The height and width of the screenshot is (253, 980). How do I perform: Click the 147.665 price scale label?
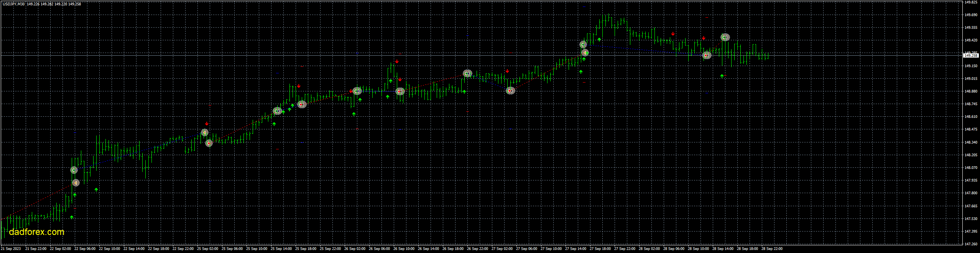tap(971, 206)
